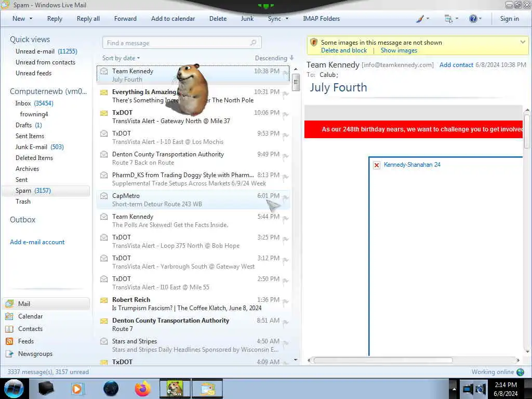Open the New button dropdown arrow
This screenshot has height=399, width=532.
click(31, 19)
